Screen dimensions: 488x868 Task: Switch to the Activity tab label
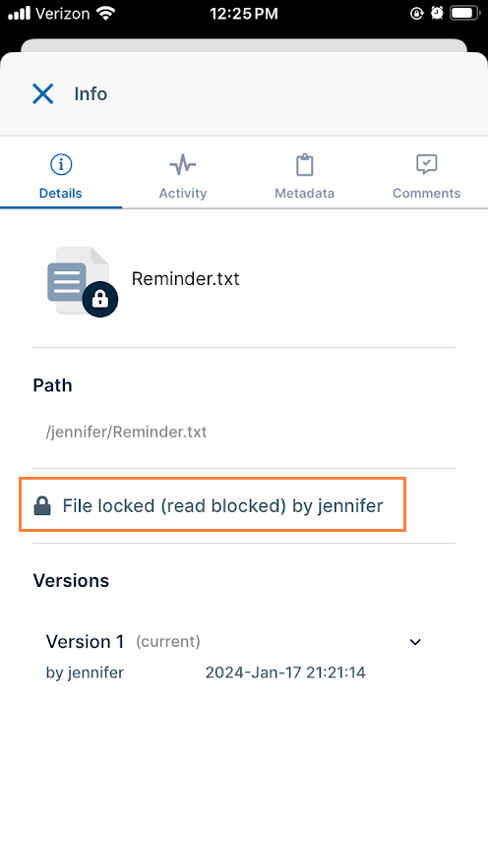tap(183, 194)
